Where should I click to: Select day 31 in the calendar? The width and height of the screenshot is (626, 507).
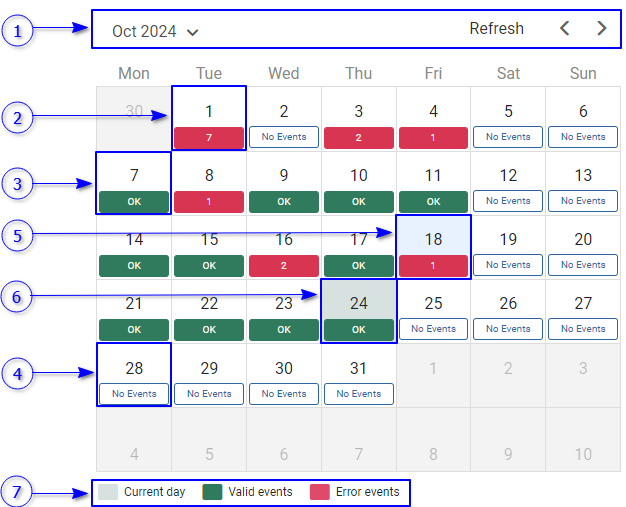[x=359, y=368]
